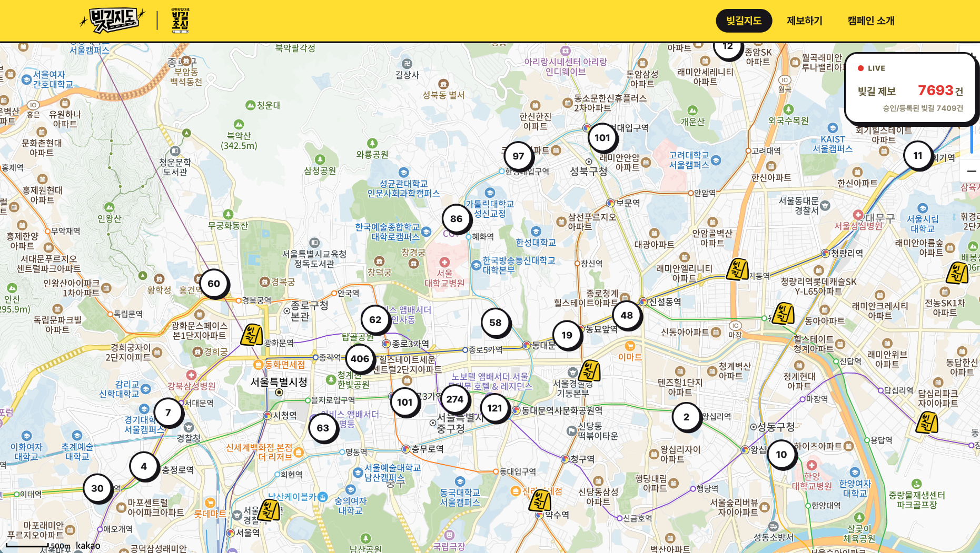This screenshot has height=553, width=980.
Task: Go to 캠페인 소개 page
Action: click(870, 21)
